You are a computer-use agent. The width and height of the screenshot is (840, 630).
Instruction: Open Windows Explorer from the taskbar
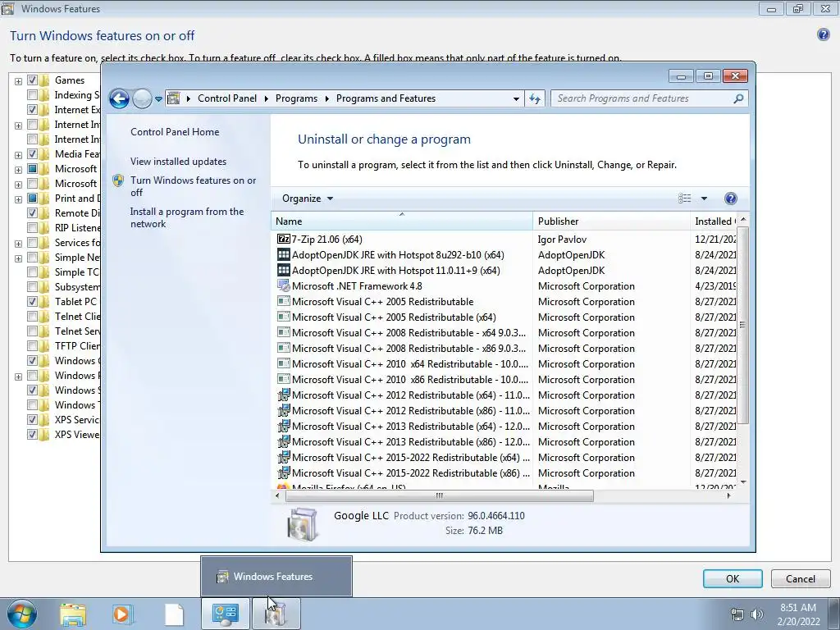pos(73,614)
